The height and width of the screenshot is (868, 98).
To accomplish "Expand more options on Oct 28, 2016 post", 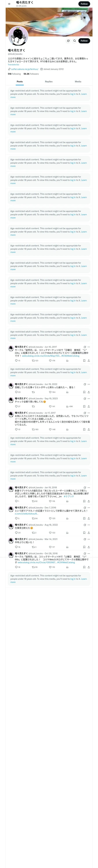I will (x=89, y=554).
